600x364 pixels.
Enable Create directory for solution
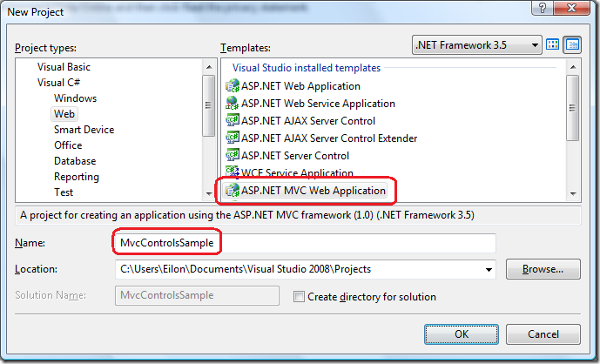[x=299, y=297]
